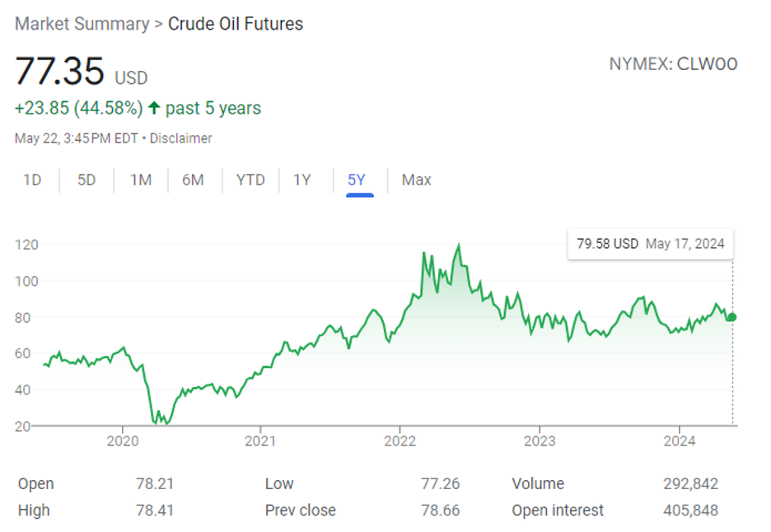Click the NYMEX: CLW00 ticker label
This screenshot has width=771, height=532.
[673, 64]
